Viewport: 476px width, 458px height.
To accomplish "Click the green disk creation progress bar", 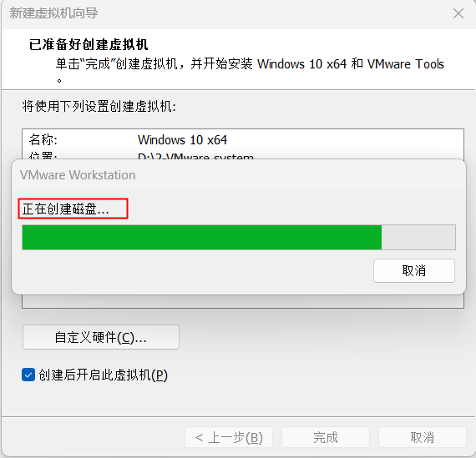I will 202,237.
